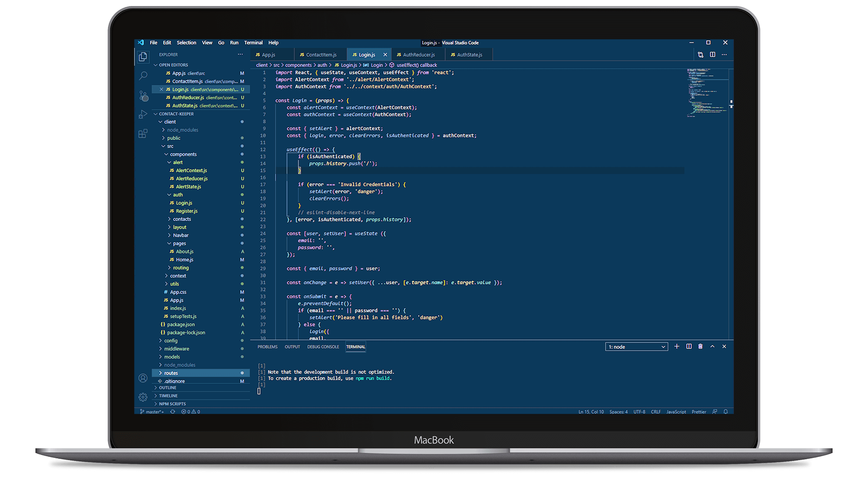Open the Terminal menu
The width and height of the screenshot is (868, 480).
pyautogui.click(x=253, y=43)
